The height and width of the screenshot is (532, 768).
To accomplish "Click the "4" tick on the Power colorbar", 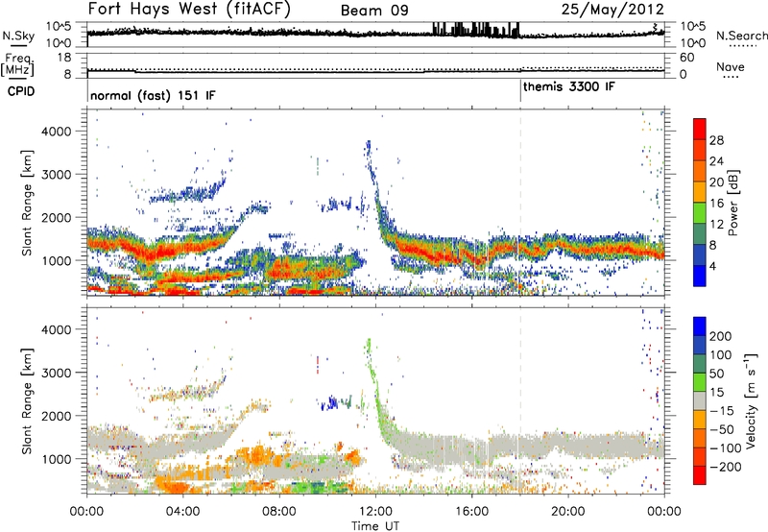I will click(712, 266).
